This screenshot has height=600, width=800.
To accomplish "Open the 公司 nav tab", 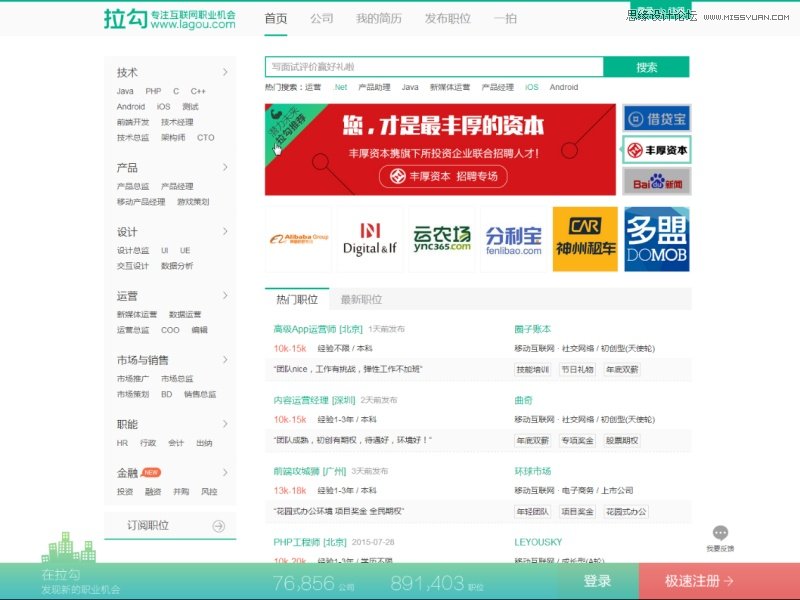I will [321, 19].
